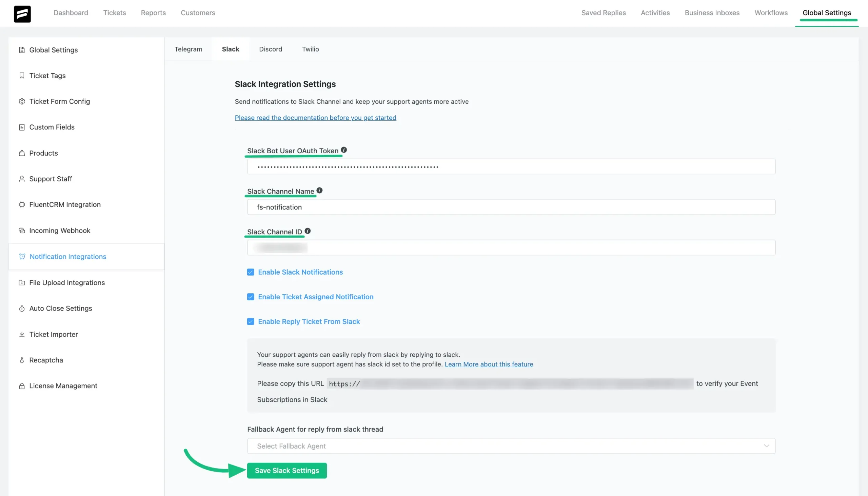Image resolution: width=868 pixels, height=496 pixels.
Task: Open Products settings in sidebar
Action: 86,153
